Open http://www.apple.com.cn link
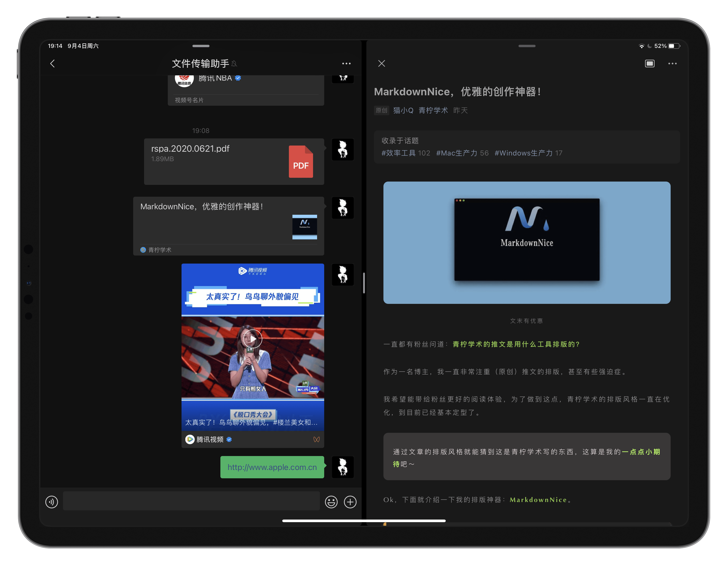 [x=272, y=467]
